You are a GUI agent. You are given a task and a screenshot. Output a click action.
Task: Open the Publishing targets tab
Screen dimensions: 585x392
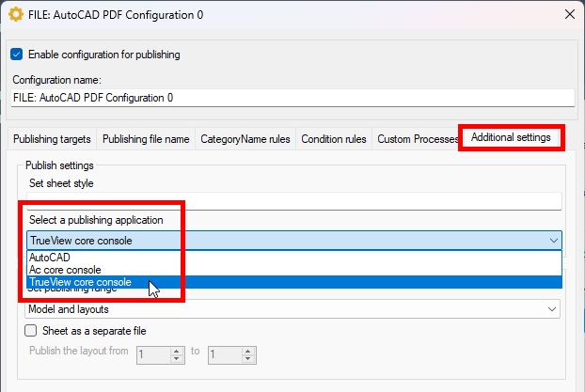pyautogui.click(x=52, y=139)
